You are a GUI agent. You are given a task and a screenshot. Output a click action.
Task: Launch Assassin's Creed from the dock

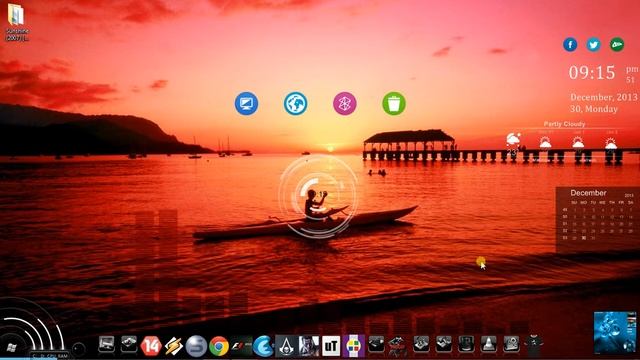[286, 346]
